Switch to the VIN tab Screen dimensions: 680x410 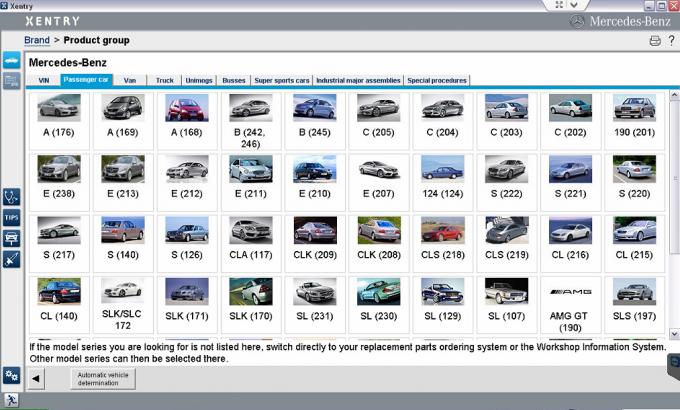(44, 80)
